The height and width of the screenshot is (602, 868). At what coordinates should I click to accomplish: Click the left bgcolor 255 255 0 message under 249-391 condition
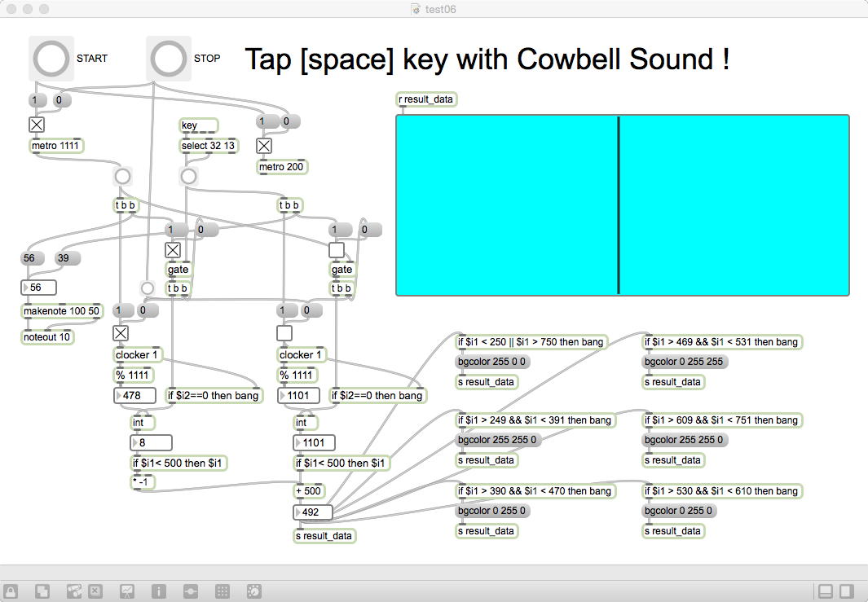pos(497,441)
